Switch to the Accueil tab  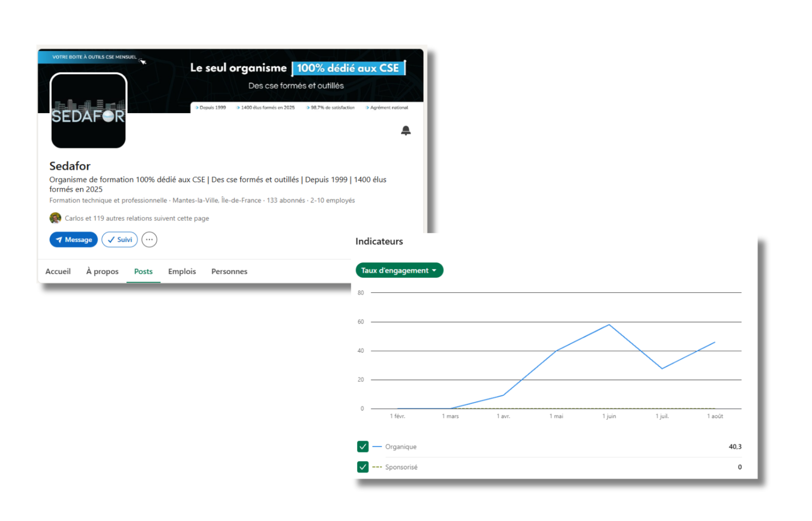pos(58,271)
